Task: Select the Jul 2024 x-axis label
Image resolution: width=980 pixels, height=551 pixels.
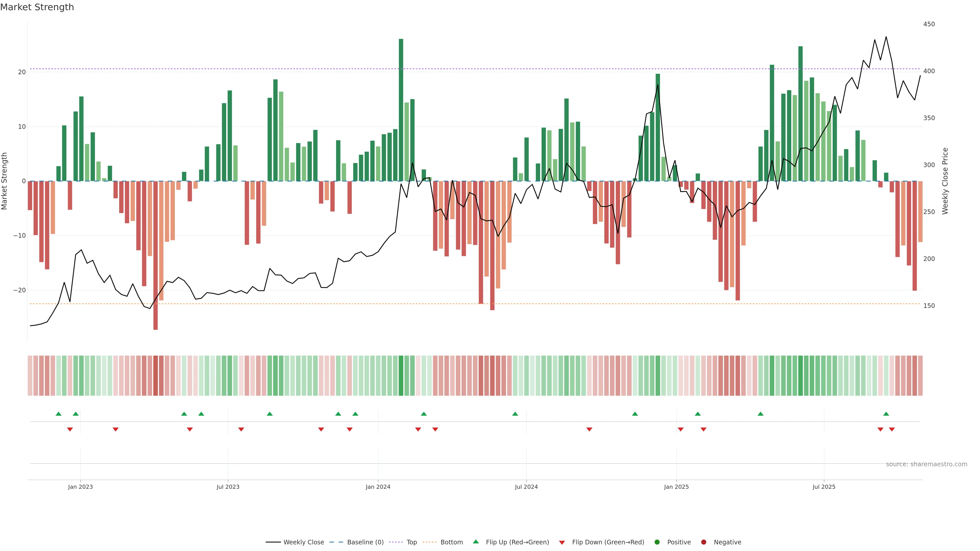Action: 526,487
